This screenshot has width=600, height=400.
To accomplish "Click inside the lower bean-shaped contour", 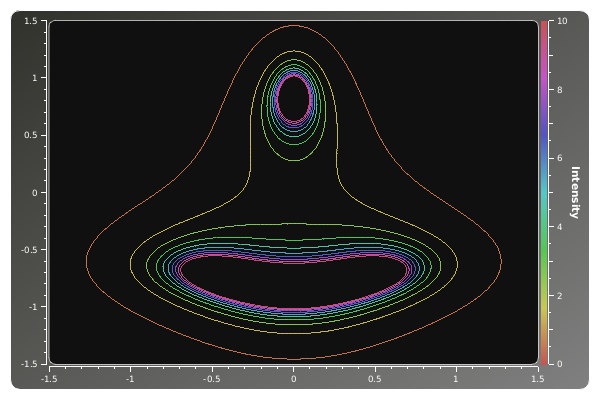I will 293,283.
